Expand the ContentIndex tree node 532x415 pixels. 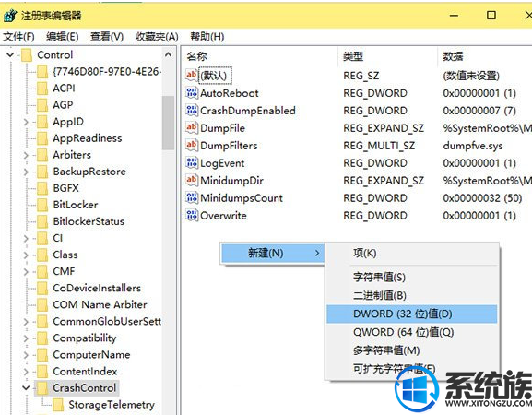pos(26,372)
